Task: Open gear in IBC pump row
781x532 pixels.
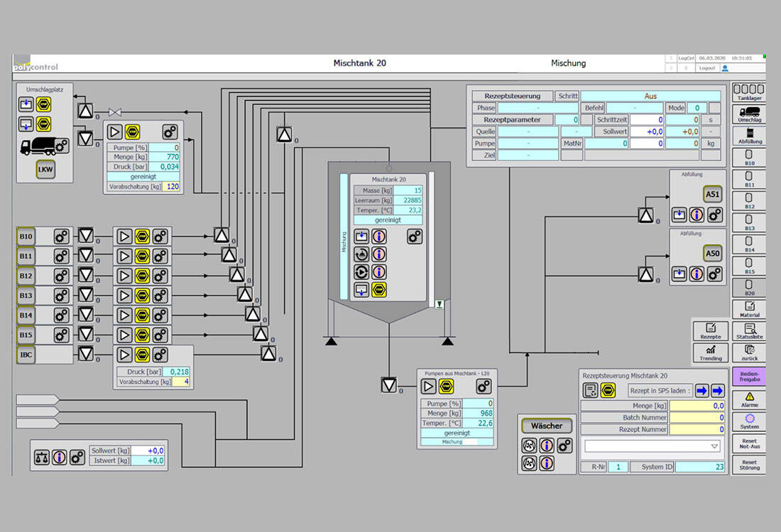Action: point(160,355)
